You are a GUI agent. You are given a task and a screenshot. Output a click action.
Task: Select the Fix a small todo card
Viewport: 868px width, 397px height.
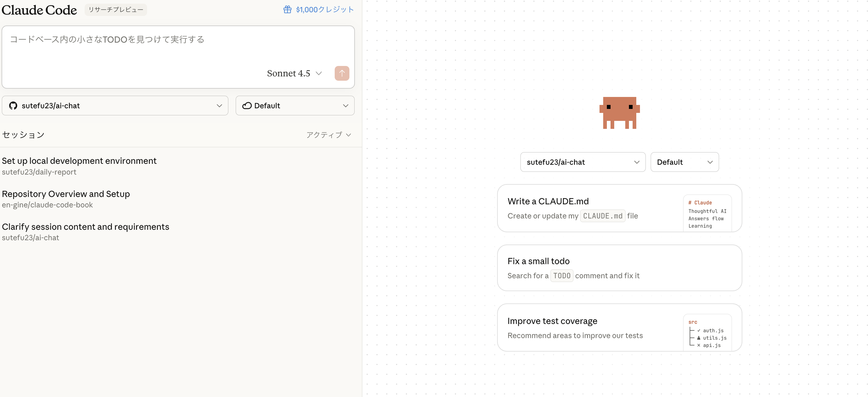pos(619,268)
